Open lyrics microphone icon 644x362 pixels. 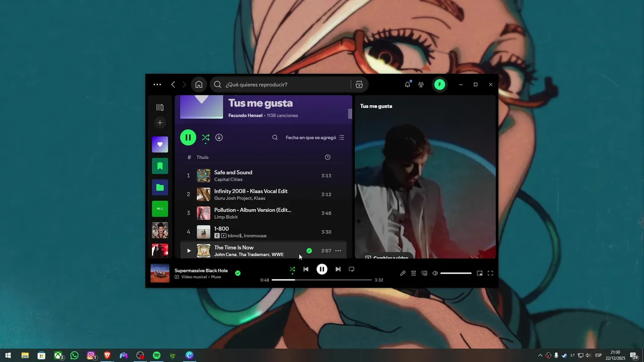pos(403,273)
